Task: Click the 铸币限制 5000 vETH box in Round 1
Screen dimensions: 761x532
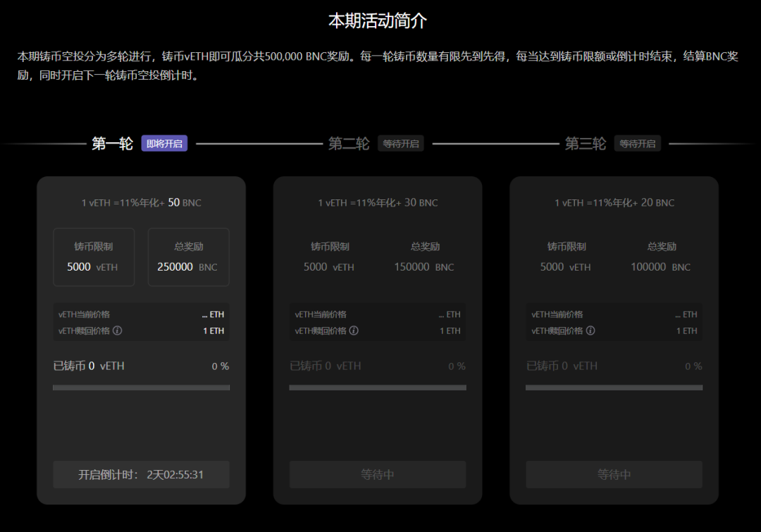Action: 94,257
